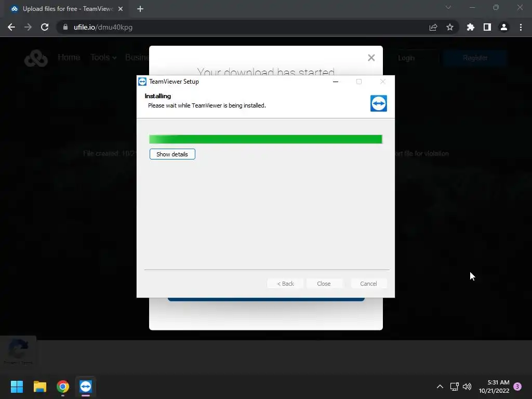Open the Chrome extensions puzzle icon
The height and width of the screenshot is (399, 532).
point(470,27)
